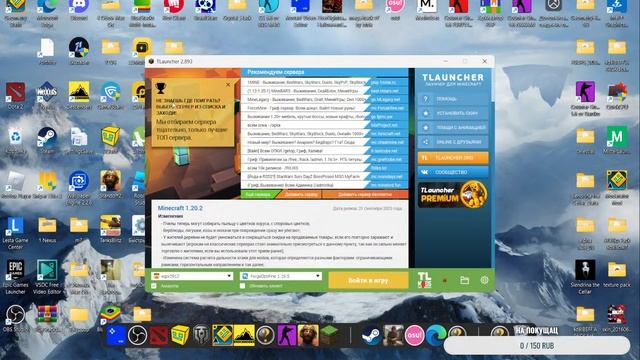Open Epic Games Launcher desktop shortcut

pyautogui.click(x=15, y=276)
